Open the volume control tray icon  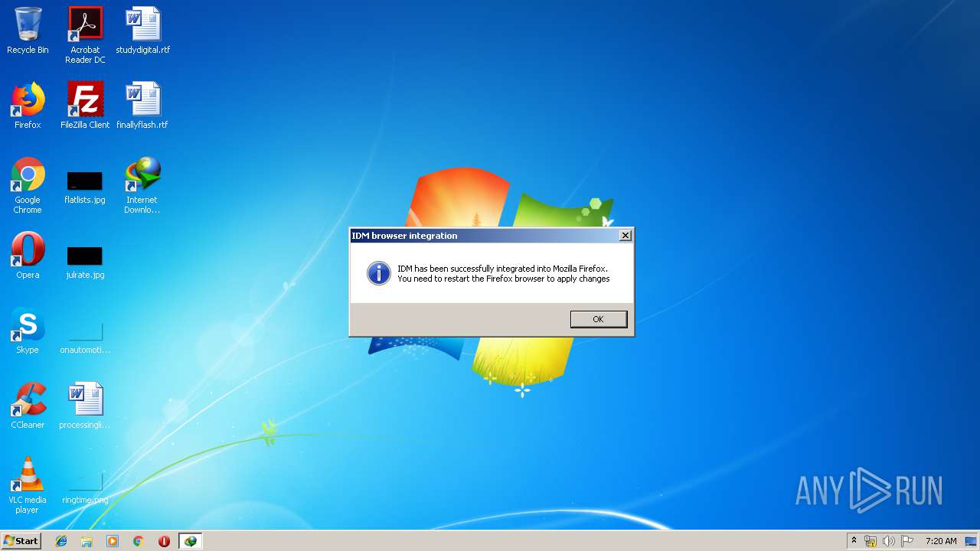(x=889, y=541)
